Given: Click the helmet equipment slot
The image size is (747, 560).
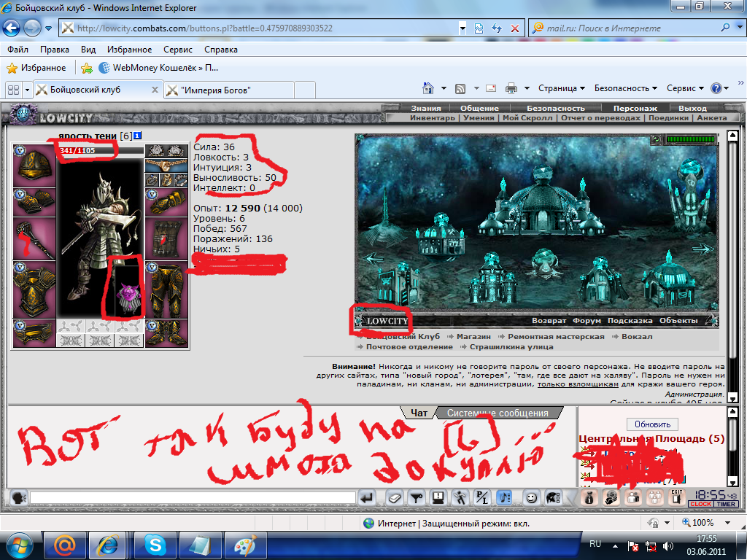Looking at the screenshot, I should click(x=34, y=166).
